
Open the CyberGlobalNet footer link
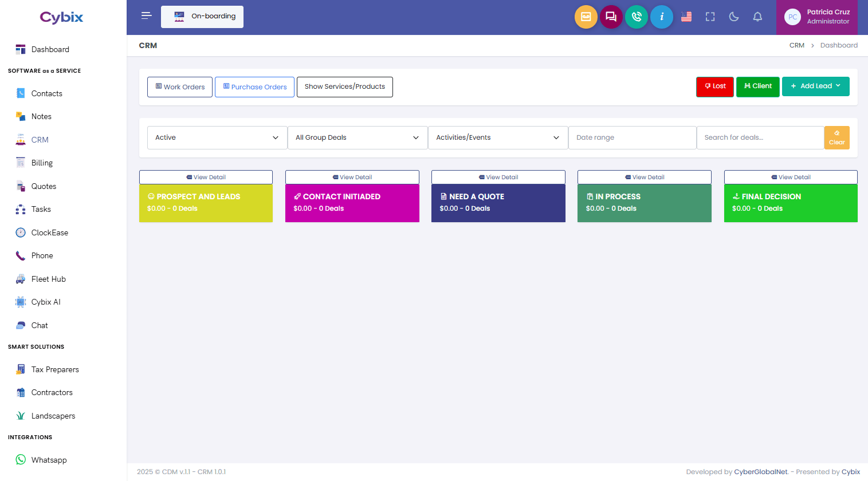pyautogui.click(x=761, y=472)
